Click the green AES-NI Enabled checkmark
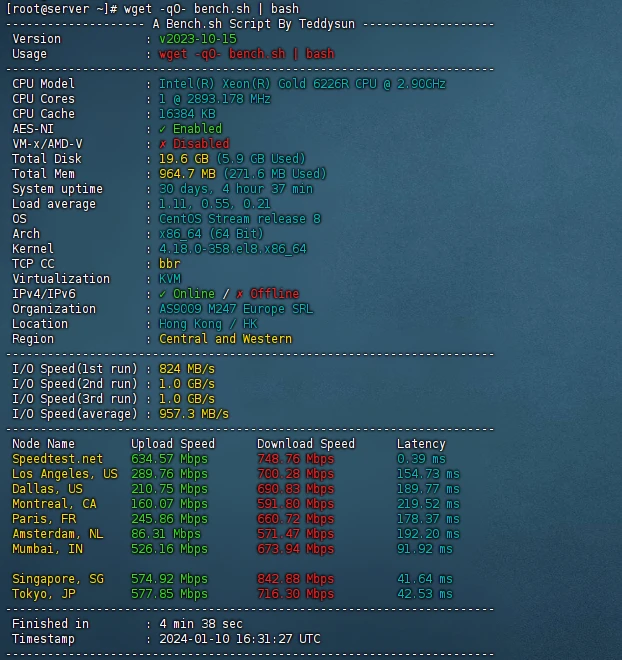This screenshot has height=660, width=622. click(x=164, y=129)
